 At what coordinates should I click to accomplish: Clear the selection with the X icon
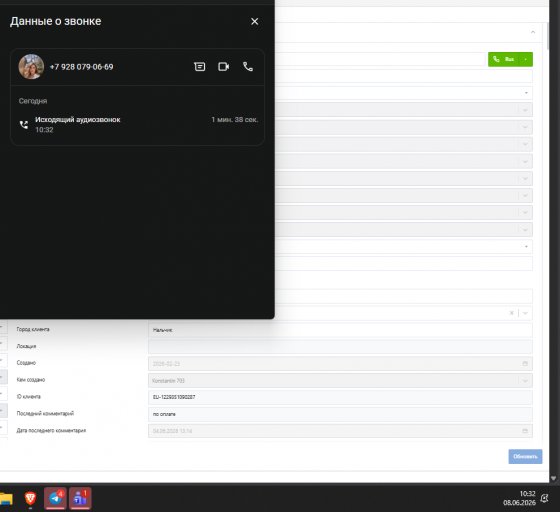[511, 313]
